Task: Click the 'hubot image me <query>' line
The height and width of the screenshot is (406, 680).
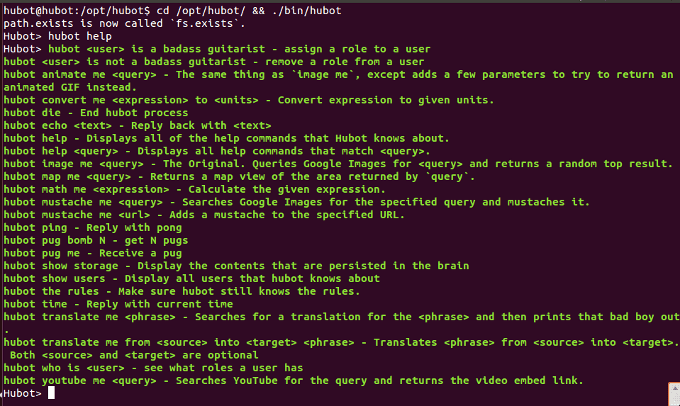Action: [338, 164]
